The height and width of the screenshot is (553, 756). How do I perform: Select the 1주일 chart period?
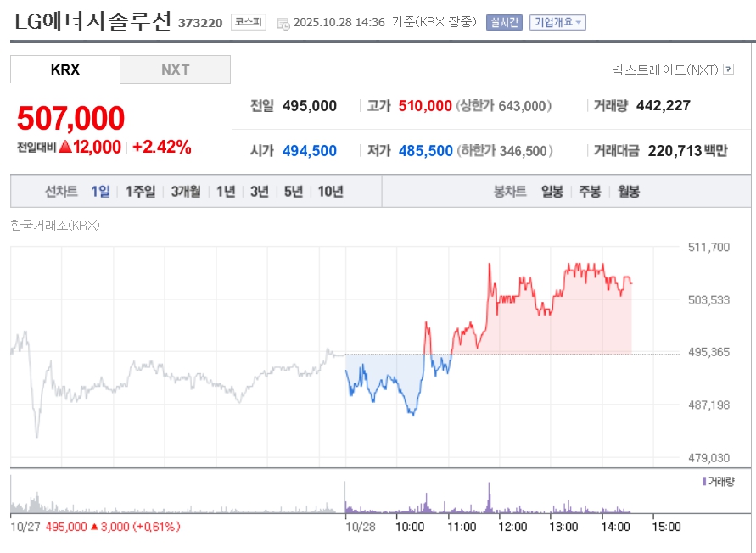click(x=140, y=192)
